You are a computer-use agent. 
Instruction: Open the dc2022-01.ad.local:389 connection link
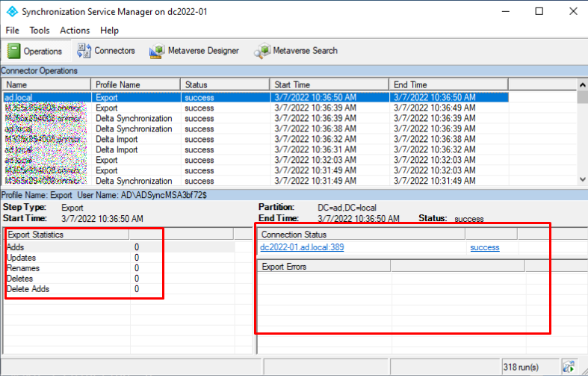pyautogui.click(x=302, y=247)
